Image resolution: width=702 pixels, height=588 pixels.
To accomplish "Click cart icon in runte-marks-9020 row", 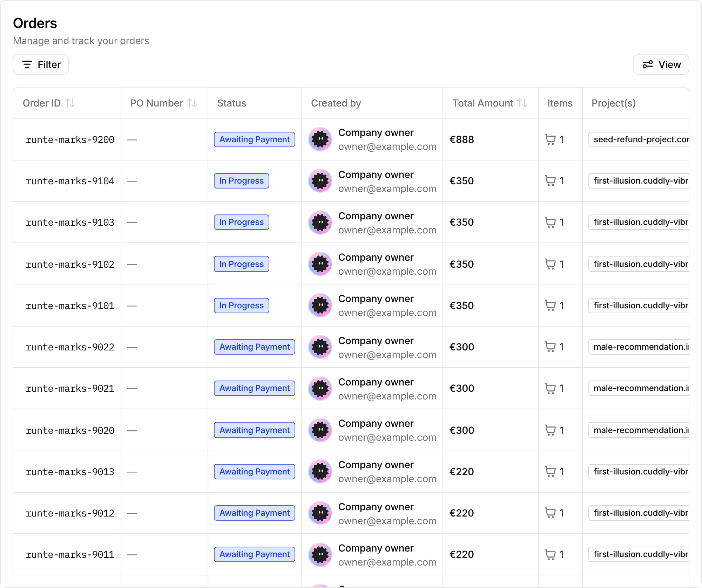I will [x=550, y=430].
